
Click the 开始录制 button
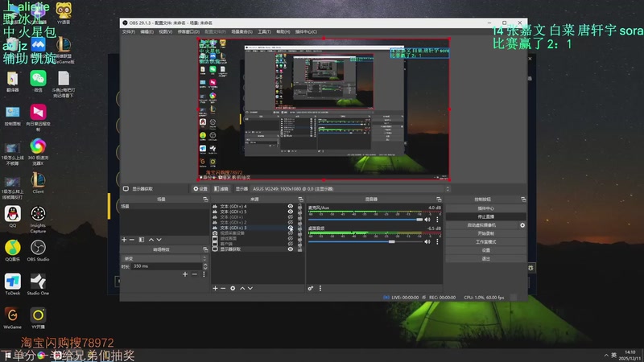tap(486, 233)
